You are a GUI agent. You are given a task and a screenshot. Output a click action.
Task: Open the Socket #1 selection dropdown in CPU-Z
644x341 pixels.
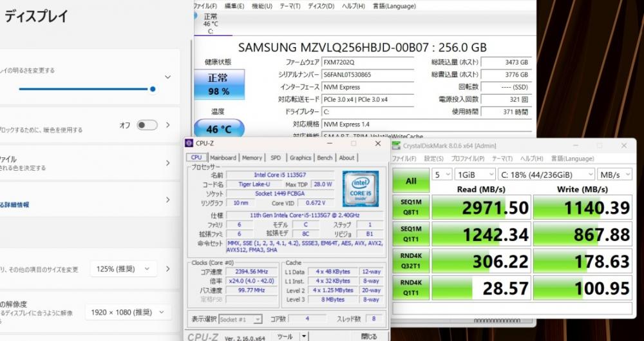tap(241, 319)
